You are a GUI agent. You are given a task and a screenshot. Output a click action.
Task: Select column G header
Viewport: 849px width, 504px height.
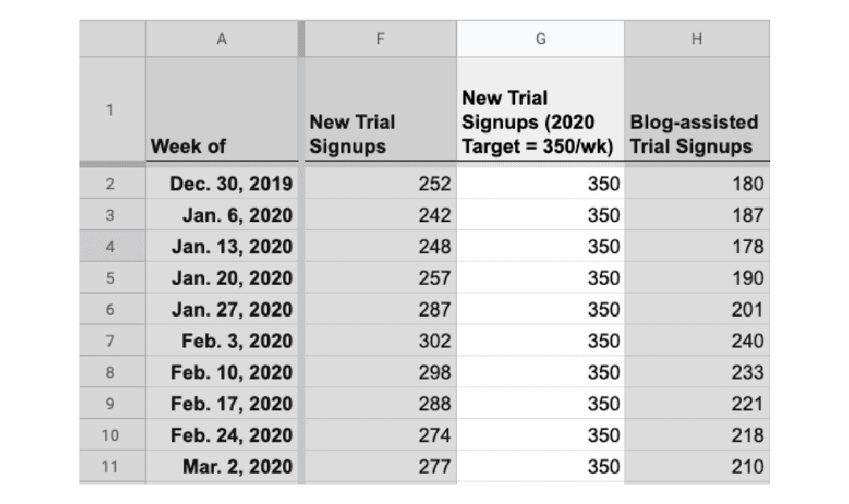pos(540,39)
